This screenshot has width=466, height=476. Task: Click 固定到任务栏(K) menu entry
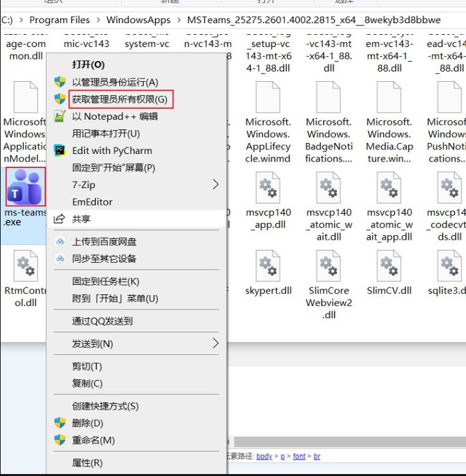click(x=106, y=281)
